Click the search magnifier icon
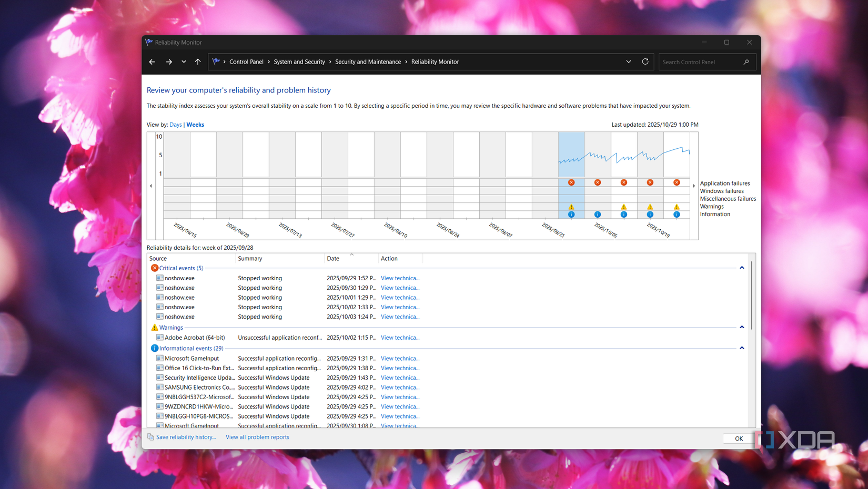868x489 pixels. (746, 62)
